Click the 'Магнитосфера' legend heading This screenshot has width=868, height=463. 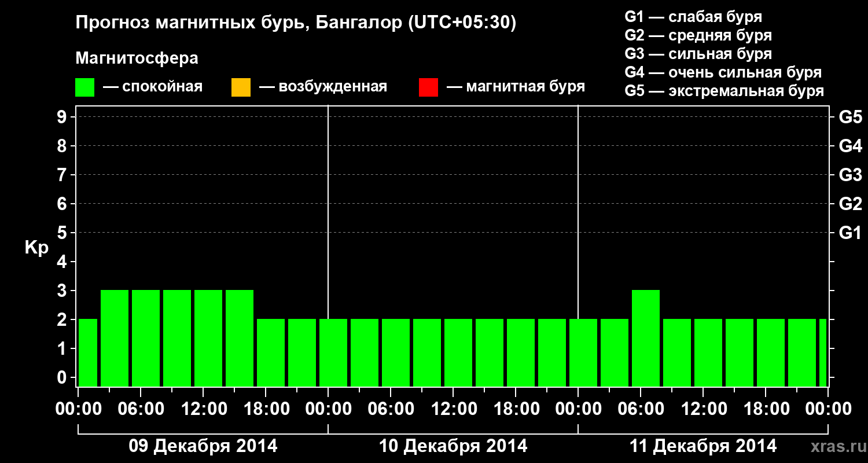137,58
